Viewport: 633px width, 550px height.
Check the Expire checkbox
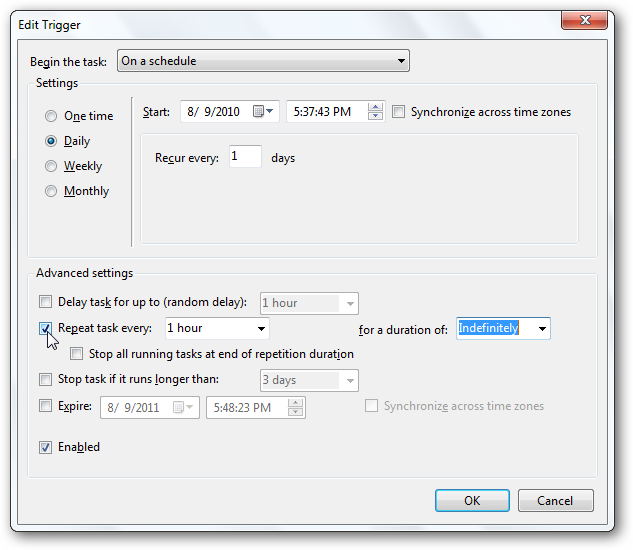[45, 405]
